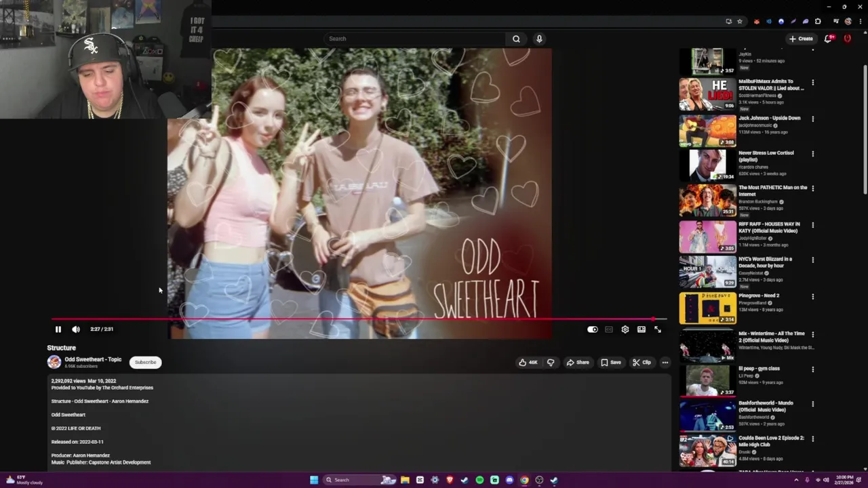The width and height of the screenshot is (868, 488).
Task: Mute the video volume
Action: pyautogui.click(x=76, y=329)
